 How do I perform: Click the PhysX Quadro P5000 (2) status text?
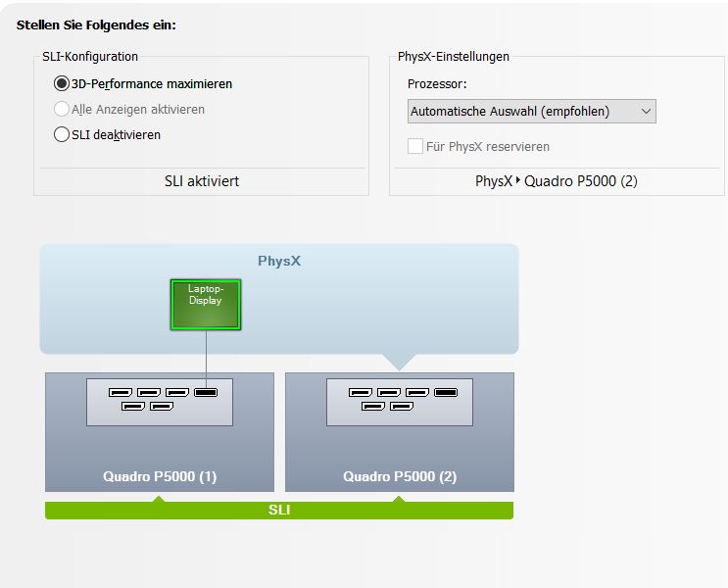(x=557, y=181)
